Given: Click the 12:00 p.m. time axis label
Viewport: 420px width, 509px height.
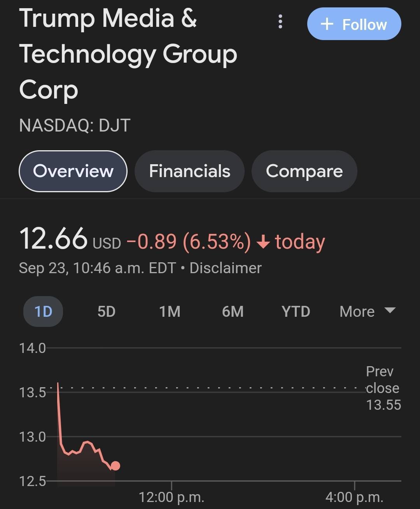Looking at the screenshot, I should 171,497.
